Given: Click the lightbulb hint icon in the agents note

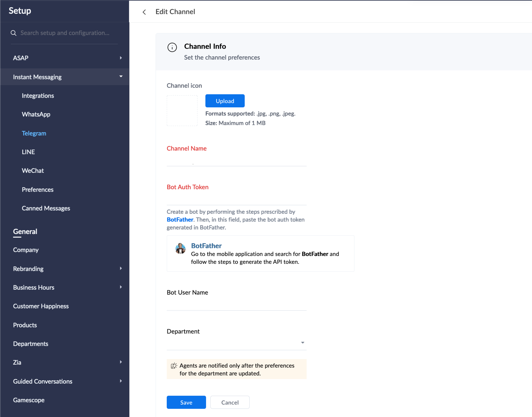Looking at the screenshot, I should 174,366.
